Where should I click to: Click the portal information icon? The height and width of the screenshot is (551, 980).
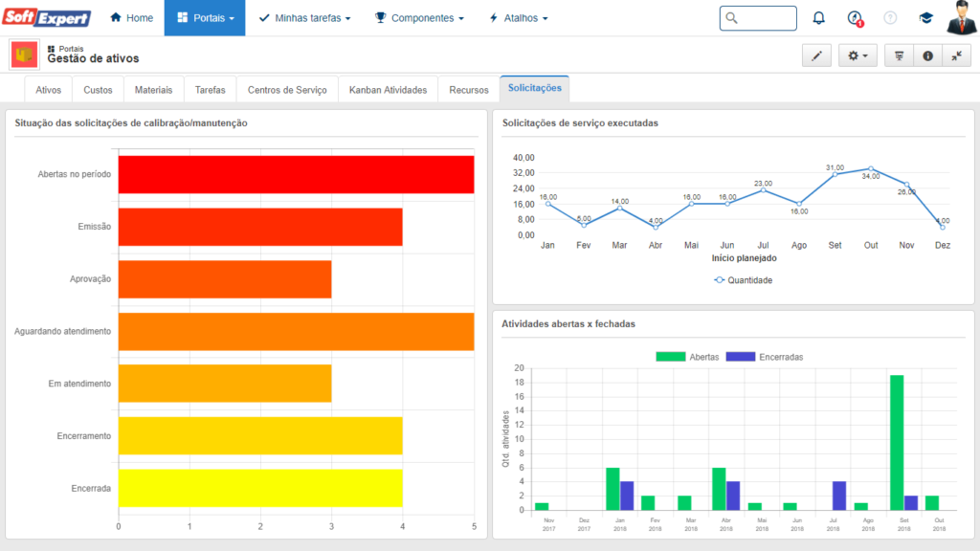(x=927, y=56)
